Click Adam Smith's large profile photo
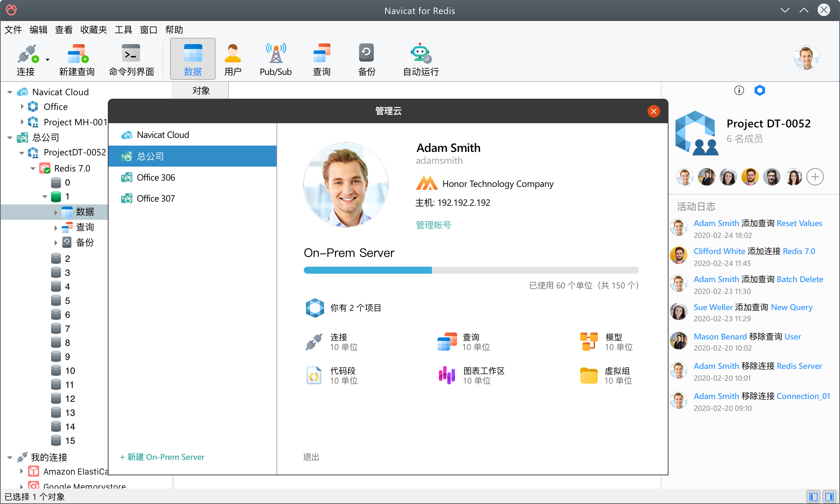This screenshot has height=504, width=840. (346, 185)
